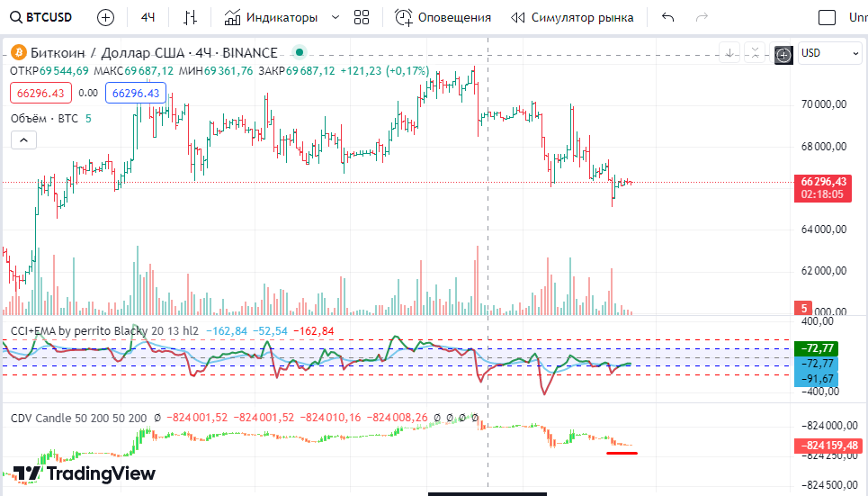Click the CCI value -52,54 in legend

click(270, 331)
